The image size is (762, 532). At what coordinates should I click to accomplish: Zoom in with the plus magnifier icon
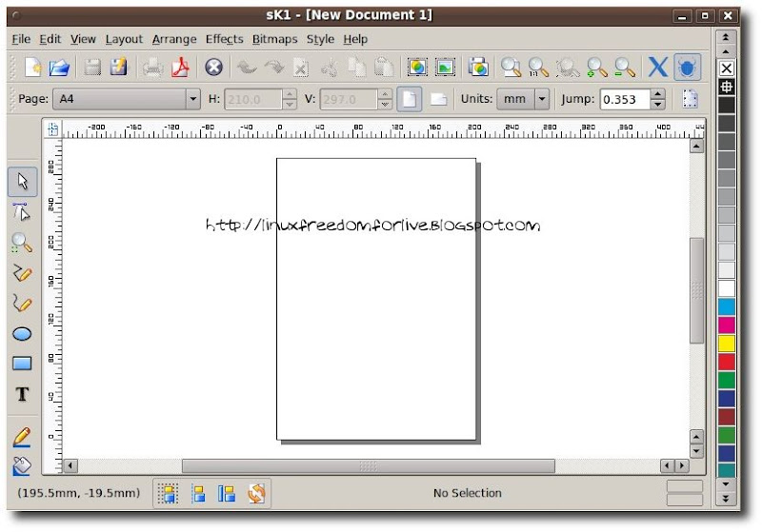[x=597, y=67]
